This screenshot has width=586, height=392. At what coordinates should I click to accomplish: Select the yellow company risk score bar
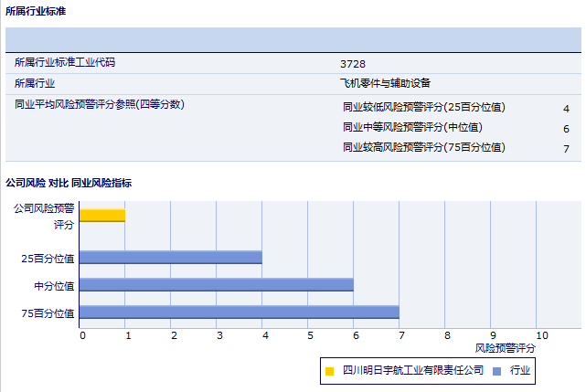pos(102,216)
